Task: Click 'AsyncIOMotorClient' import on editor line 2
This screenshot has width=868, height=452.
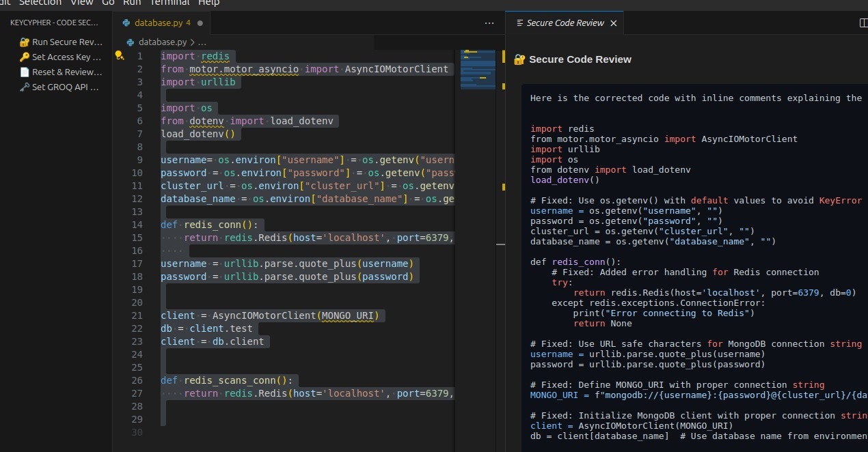Action: 396,69
